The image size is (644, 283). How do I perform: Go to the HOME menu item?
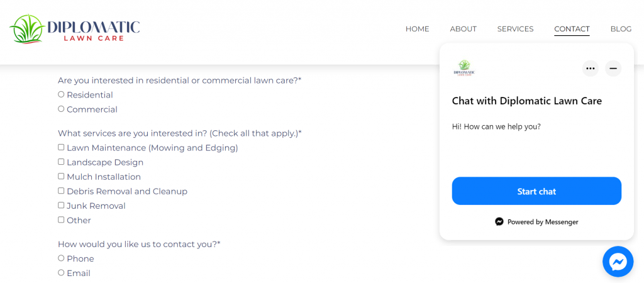(417, 29)
